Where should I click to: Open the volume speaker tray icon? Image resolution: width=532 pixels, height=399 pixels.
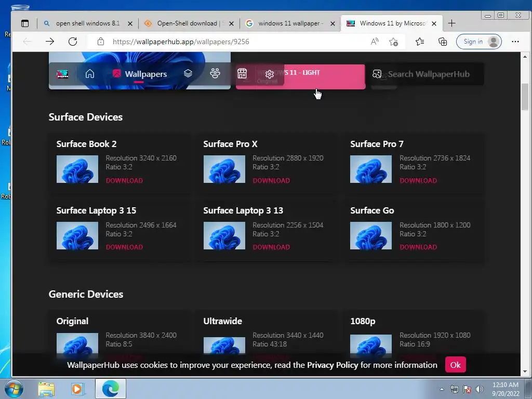coord(480,389)
